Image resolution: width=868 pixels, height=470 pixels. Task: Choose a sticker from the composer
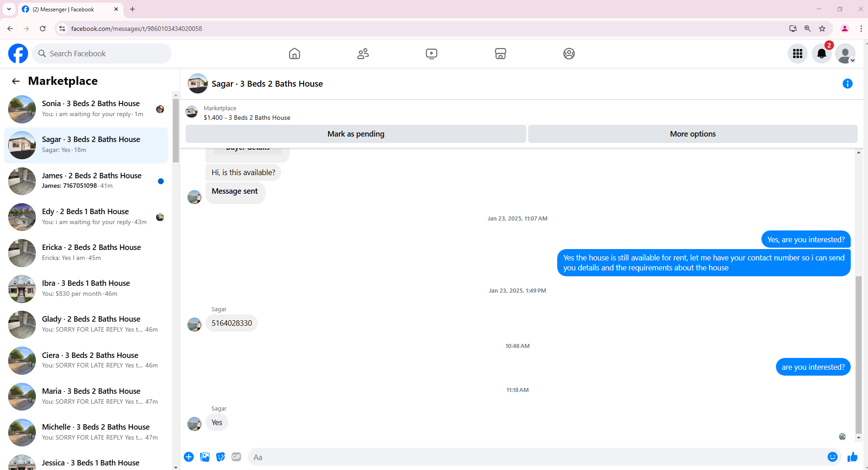tap(221, 457)
